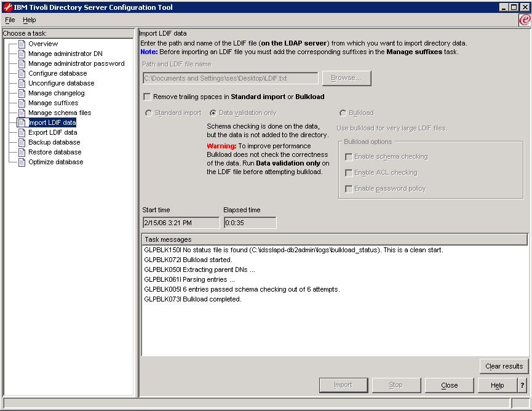Click the Configure database page icon

pos(22,73)
